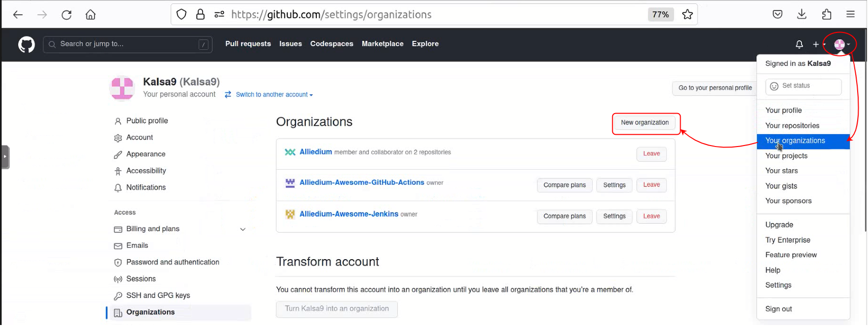Click the browser forward arrow
Image resolution: width=868 pixels, height=326 pixels.
click(42, 15)
